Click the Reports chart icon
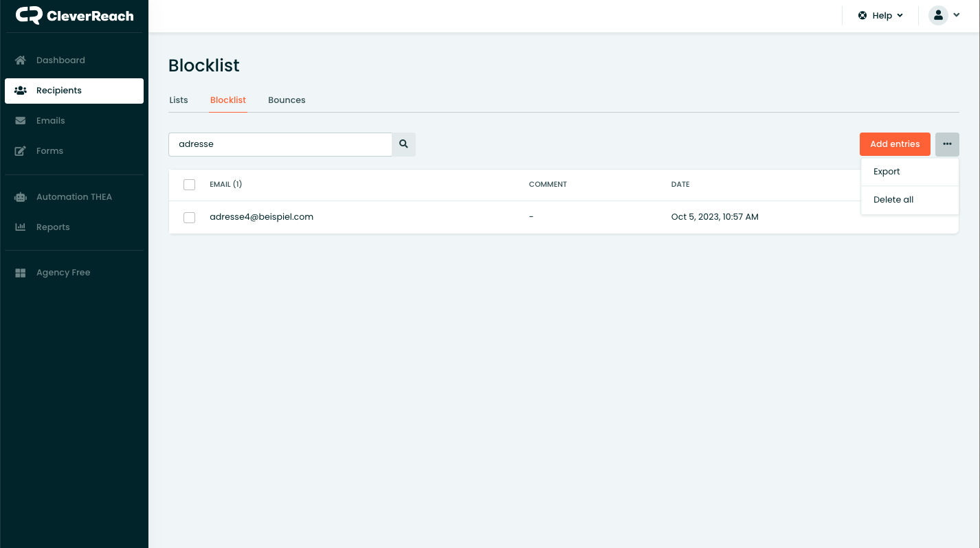Screen dimensions: 980x548 (21, 227)
